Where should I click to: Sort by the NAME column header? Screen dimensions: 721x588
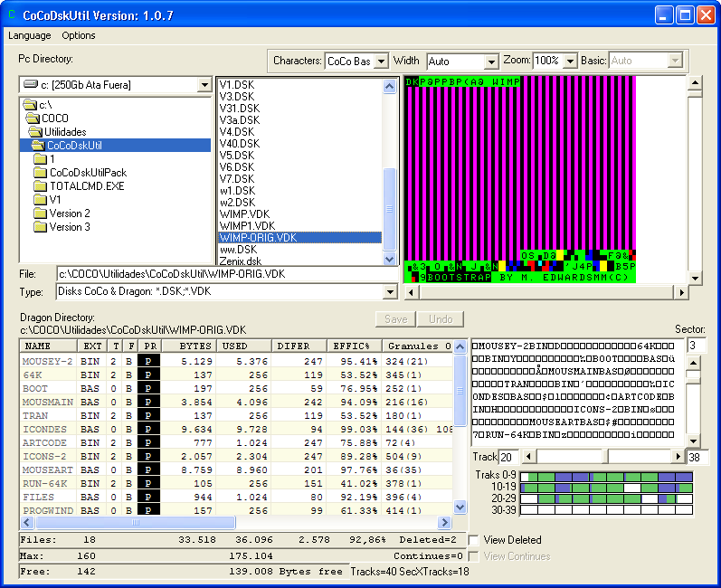(x=48, y=346)
